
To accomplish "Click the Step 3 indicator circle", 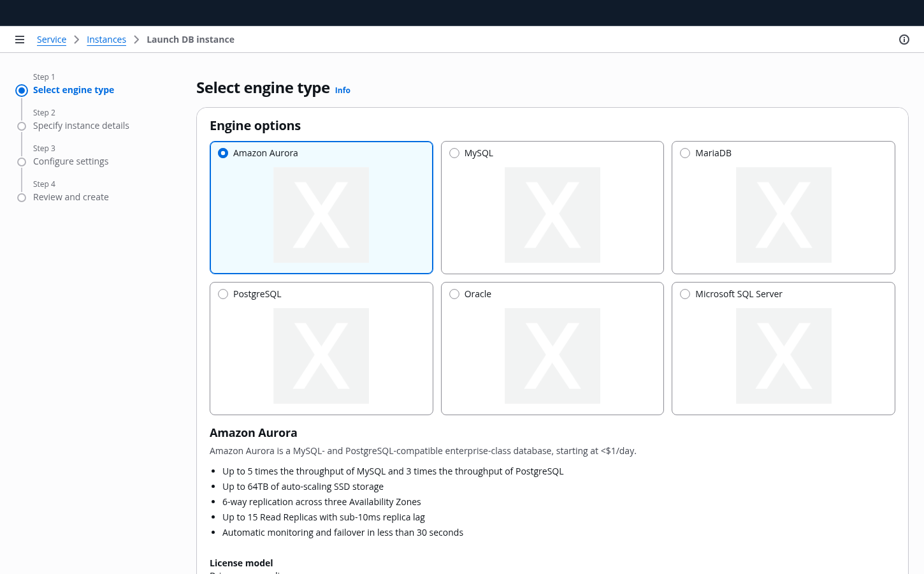I will coord(22,162).
